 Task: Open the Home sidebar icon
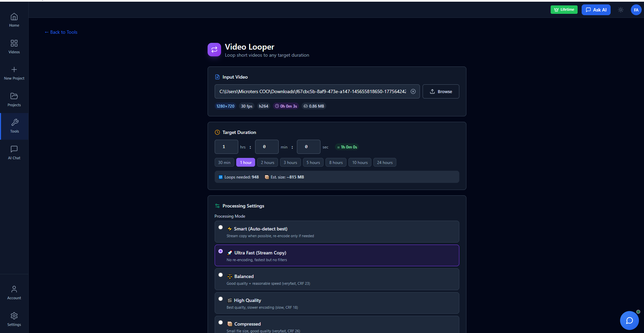[x=14, y=17]
